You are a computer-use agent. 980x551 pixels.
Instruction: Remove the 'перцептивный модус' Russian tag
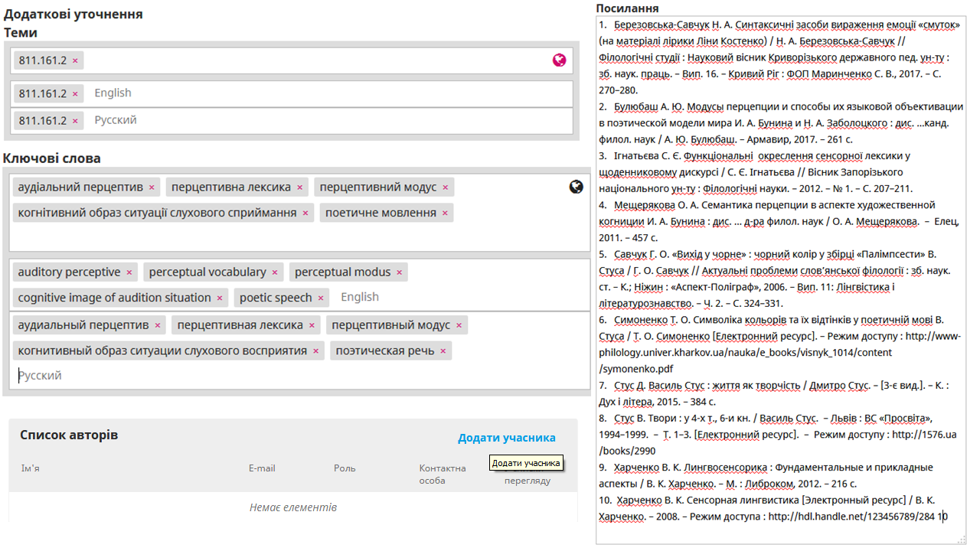coord(459,326)
